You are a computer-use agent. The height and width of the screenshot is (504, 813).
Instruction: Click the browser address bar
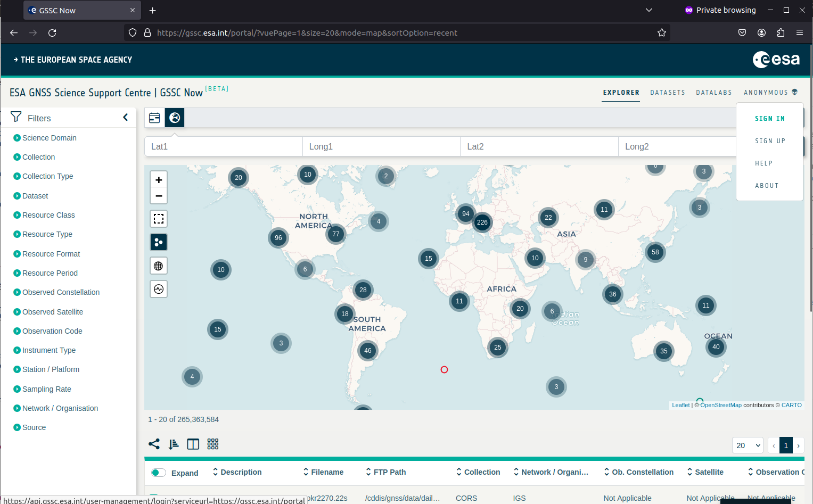pos(397,33)
